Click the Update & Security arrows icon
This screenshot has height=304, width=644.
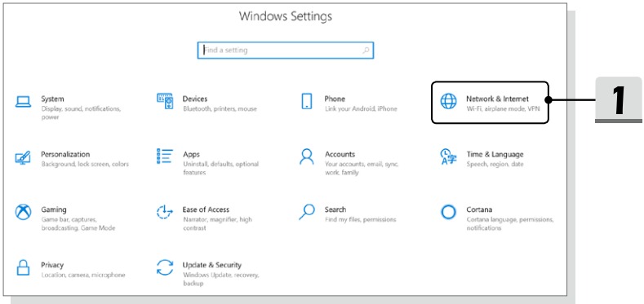coord(165,267)
